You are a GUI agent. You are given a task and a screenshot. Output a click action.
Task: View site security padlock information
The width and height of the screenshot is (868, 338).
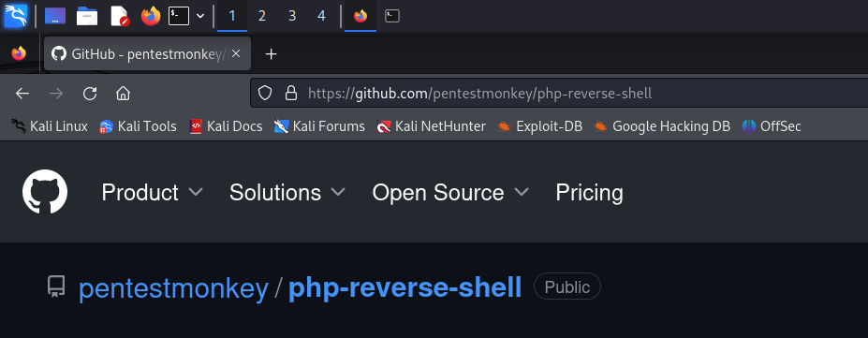coord(291,94)
